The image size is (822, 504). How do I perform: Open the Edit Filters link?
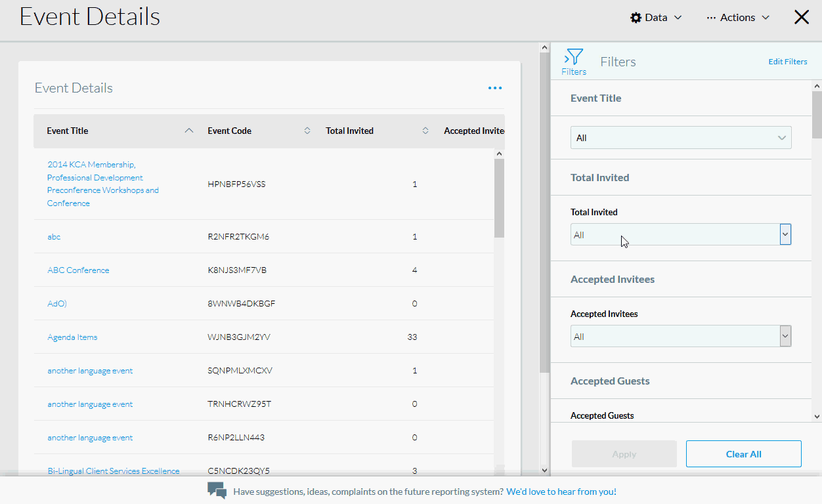coord(788,61)
